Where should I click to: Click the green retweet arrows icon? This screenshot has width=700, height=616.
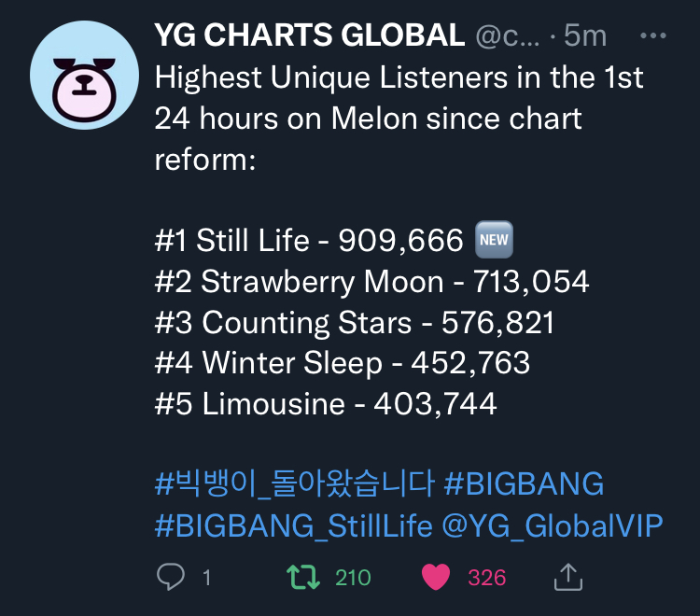tap(303, 577)
